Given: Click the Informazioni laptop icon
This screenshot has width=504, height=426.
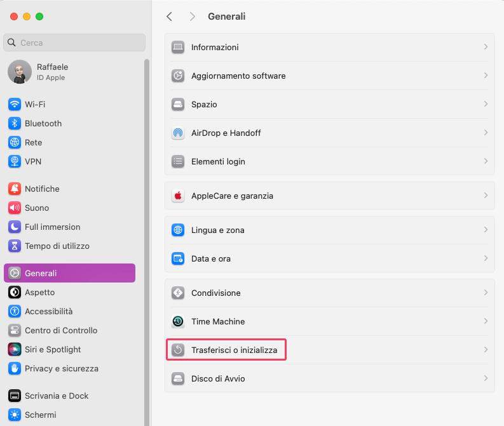Looking at the screenshot, I should click(178, 47).
